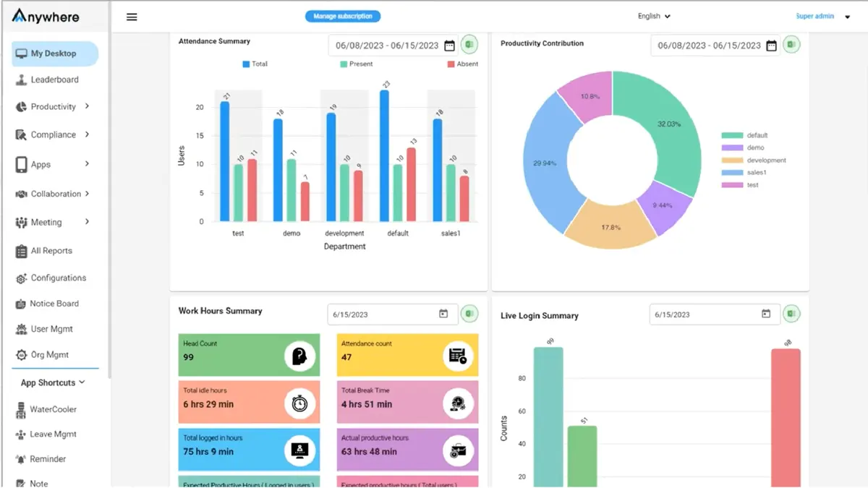868x488 pixels.
Task: Export Productivity Contribution to Excel
Action: pyautogui.click(x=791, y=45)
